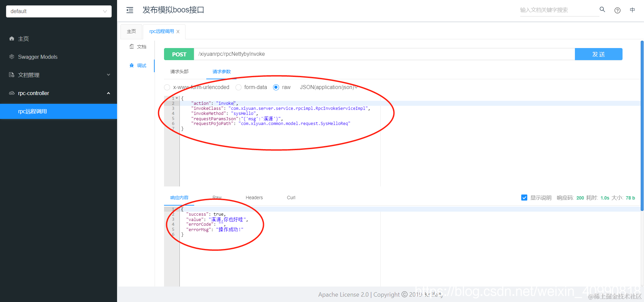644x302 pixels.
Task: Show the response Raw tab
Action: 217,198
